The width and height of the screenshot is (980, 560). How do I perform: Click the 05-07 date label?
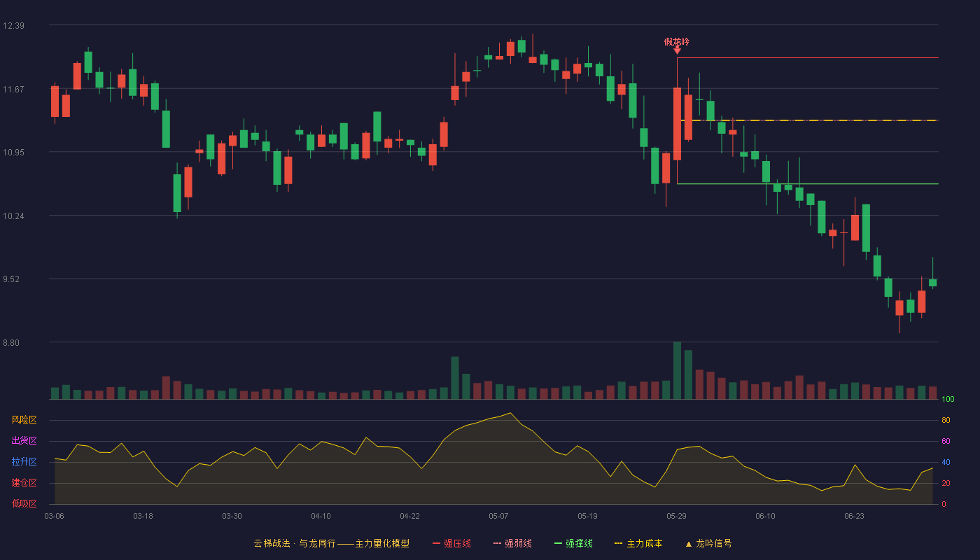click(x=498, y=516)
